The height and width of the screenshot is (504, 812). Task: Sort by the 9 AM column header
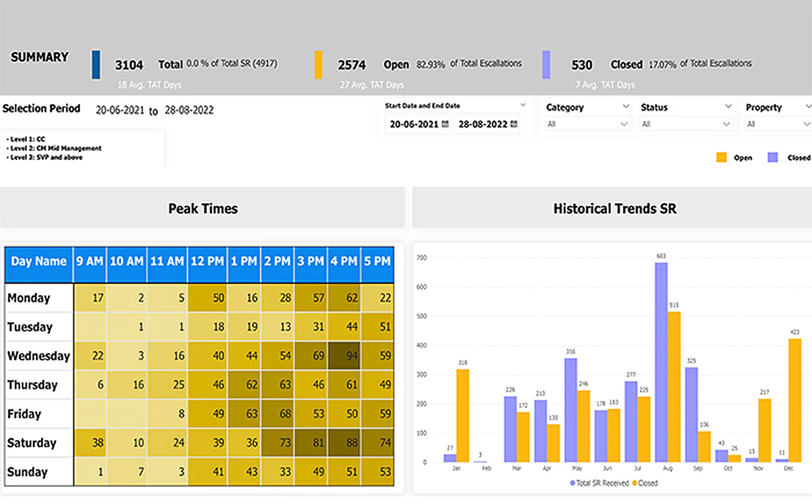coord(90,265)
